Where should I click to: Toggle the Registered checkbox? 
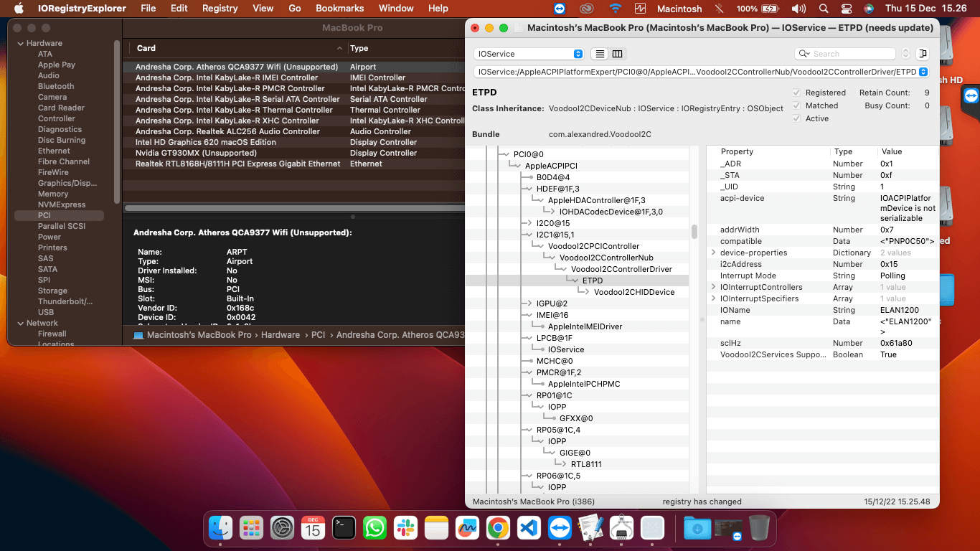796,93
